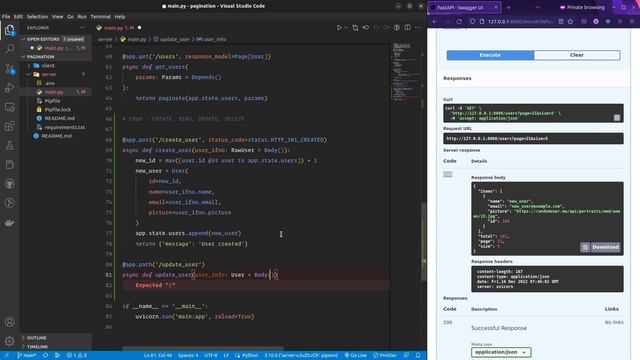The image size is (640, 360).
Task: Open the File menu
Action: [x=6, y=17]
